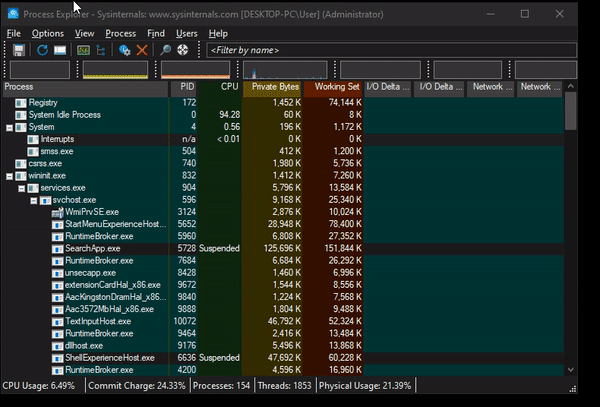Open the Find menu
Screen dimensions: 600x407
tap(156, 34)
